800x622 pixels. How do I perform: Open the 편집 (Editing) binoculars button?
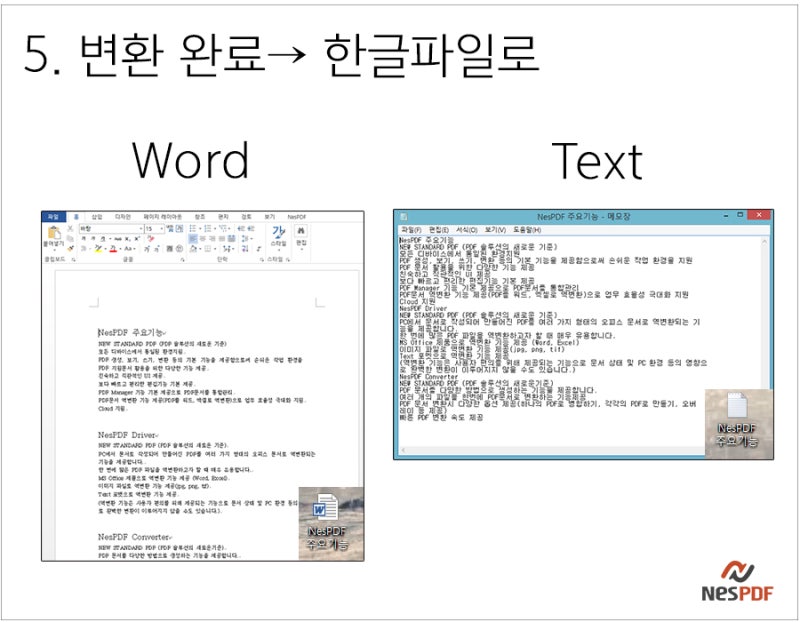click(x=301, y=236)
